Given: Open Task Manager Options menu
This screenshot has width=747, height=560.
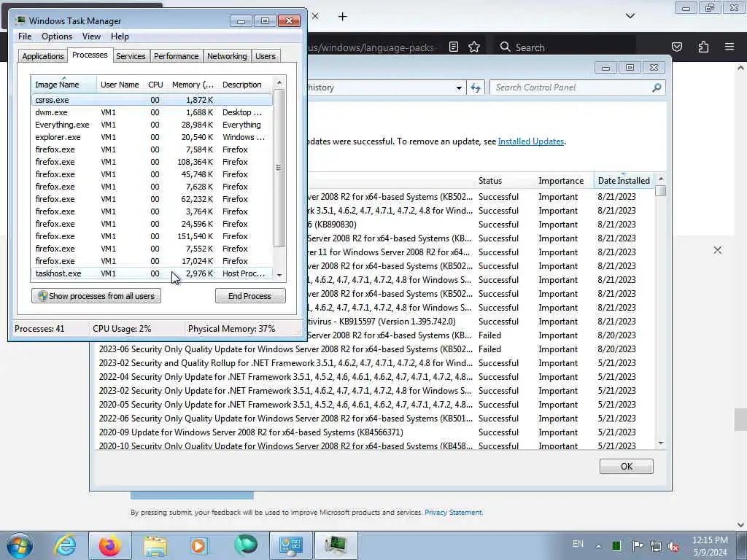Looking at the screenshot, I should (x=57, y=36).
